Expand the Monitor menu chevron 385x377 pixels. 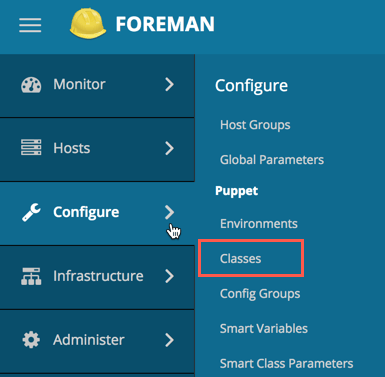(169, 84)
